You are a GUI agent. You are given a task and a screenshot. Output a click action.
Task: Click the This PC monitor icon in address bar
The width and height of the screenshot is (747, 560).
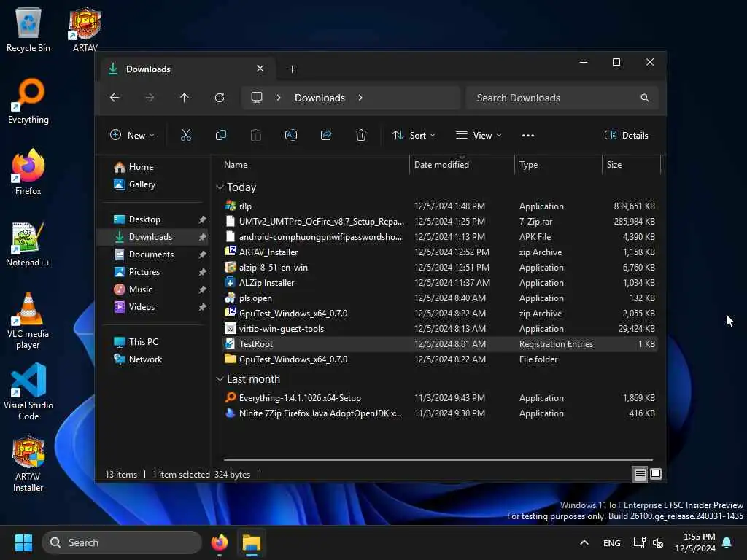point(257,98)
